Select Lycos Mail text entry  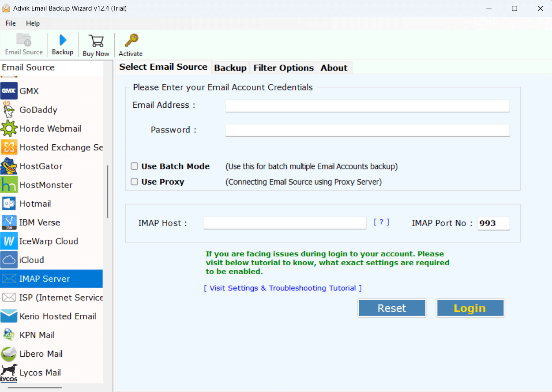click(x=40, y=372)
